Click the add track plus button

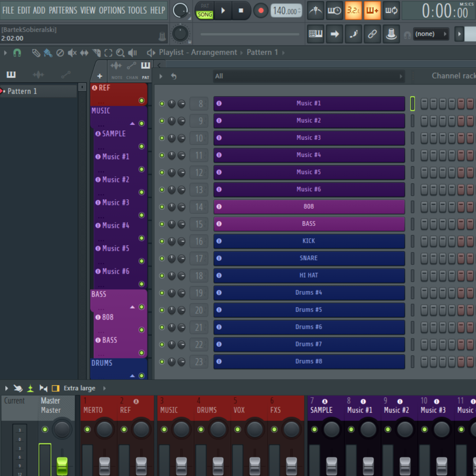point(100,76)
